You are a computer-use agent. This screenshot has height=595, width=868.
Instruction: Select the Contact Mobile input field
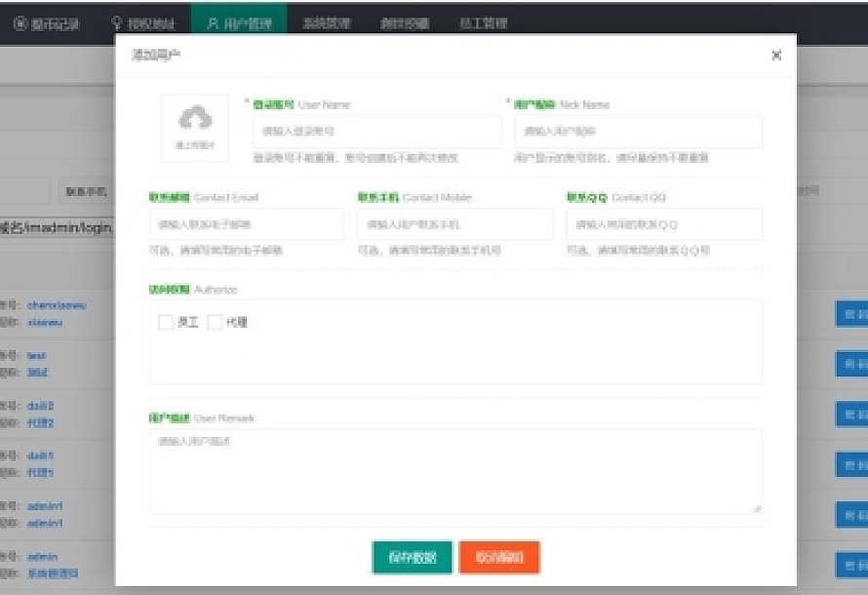pos(455,224)
